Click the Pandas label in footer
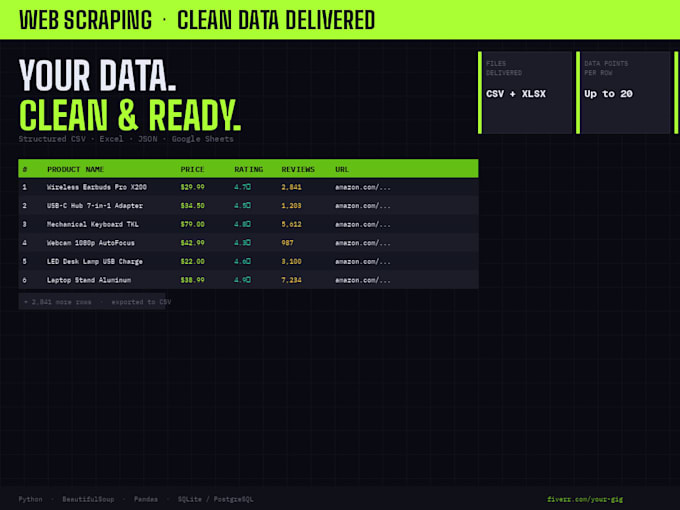The image size is (680, 510). pos(146,499)
